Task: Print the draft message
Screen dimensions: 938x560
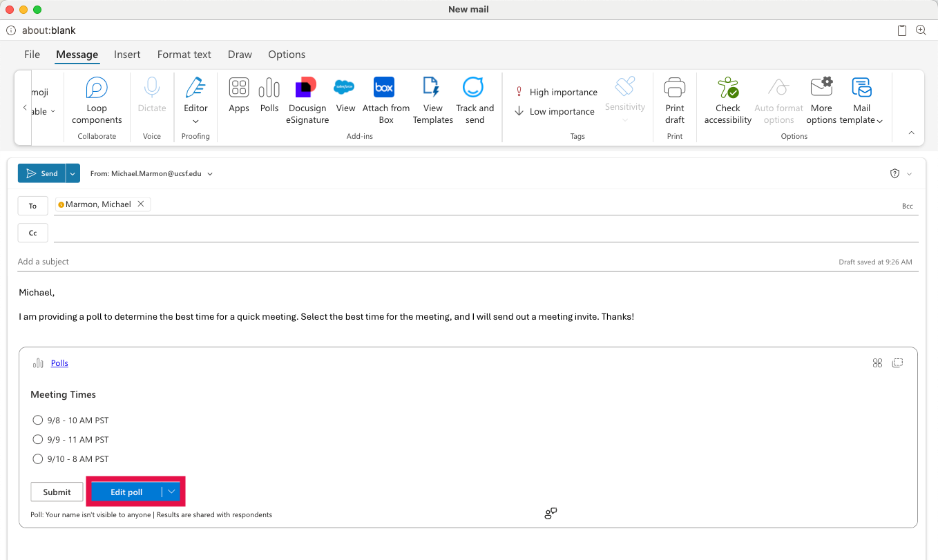Action: tap(675, 101)
